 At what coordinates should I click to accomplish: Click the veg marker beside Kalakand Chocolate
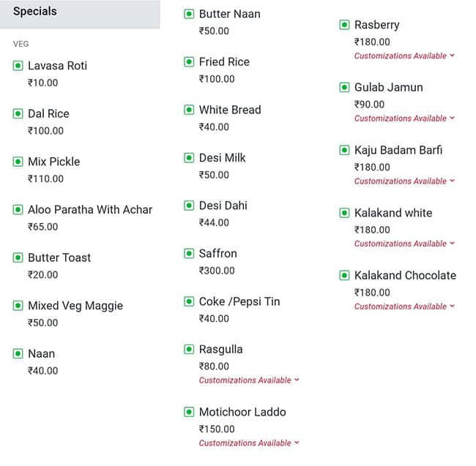(x=345, y=276)
